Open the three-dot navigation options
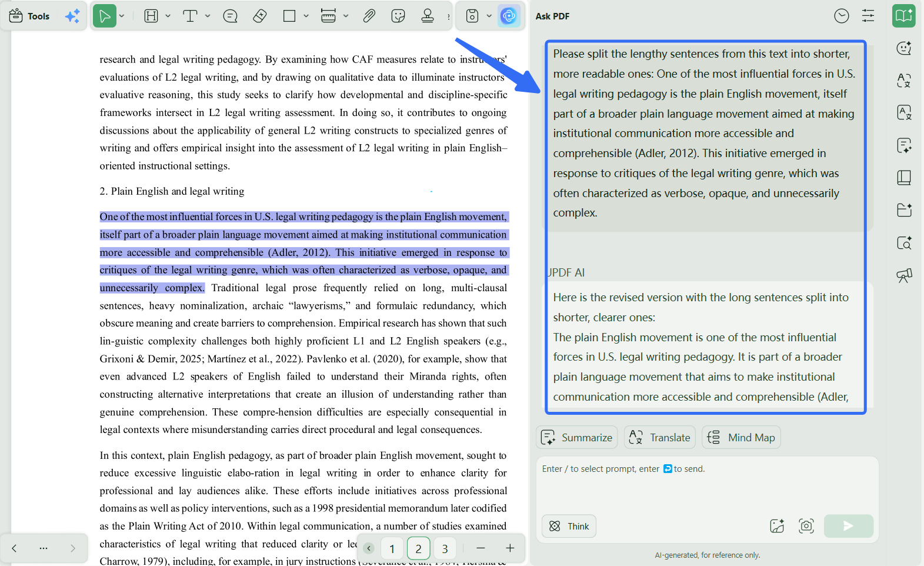Viewport: 924px width, 566px height. [44, 548]
